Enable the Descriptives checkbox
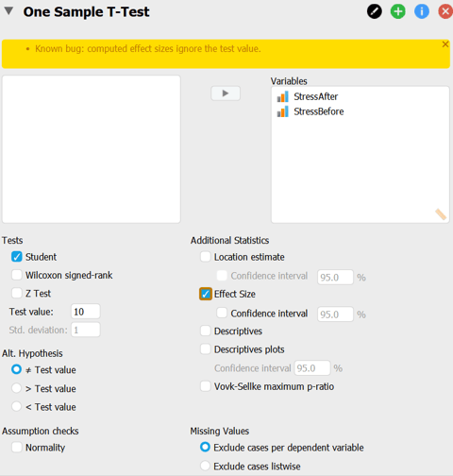Screen dimensions: 453x476 click(206, 331)
